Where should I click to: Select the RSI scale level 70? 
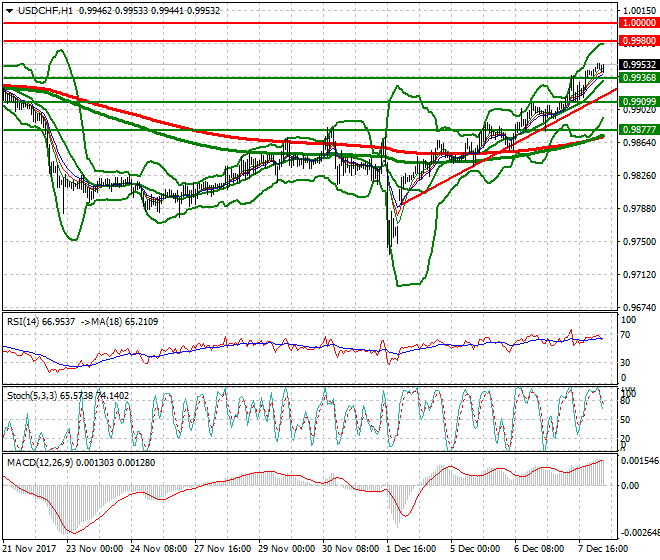(x=625, y=335)
